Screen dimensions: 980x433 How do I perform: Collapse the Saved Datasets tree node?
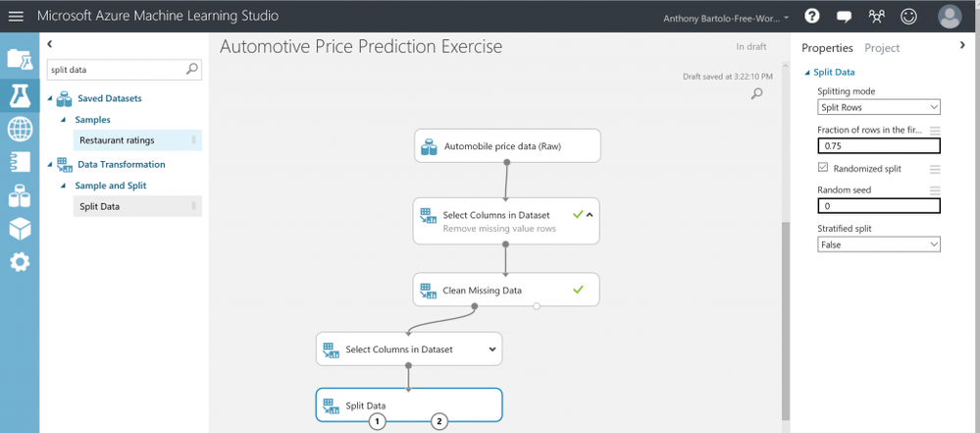50,98
